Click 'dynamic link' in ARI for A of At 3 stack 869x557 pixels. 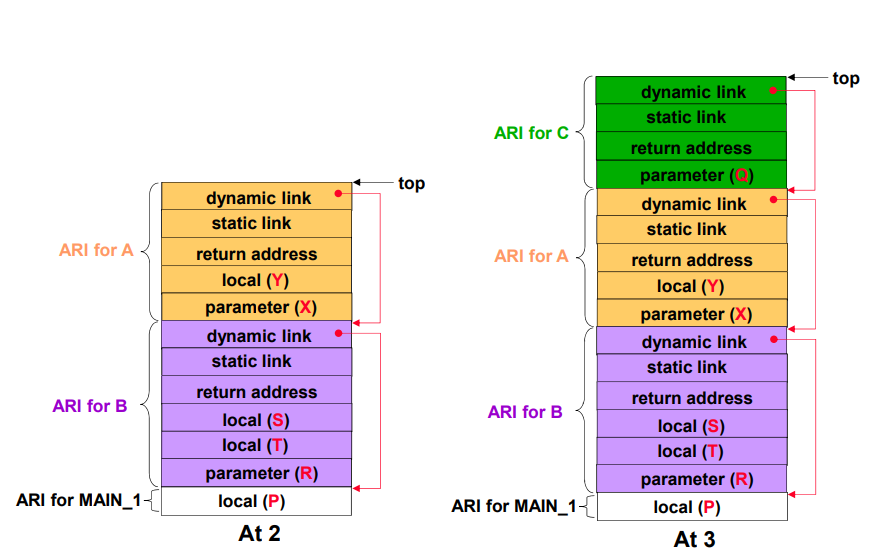point(692,202)
